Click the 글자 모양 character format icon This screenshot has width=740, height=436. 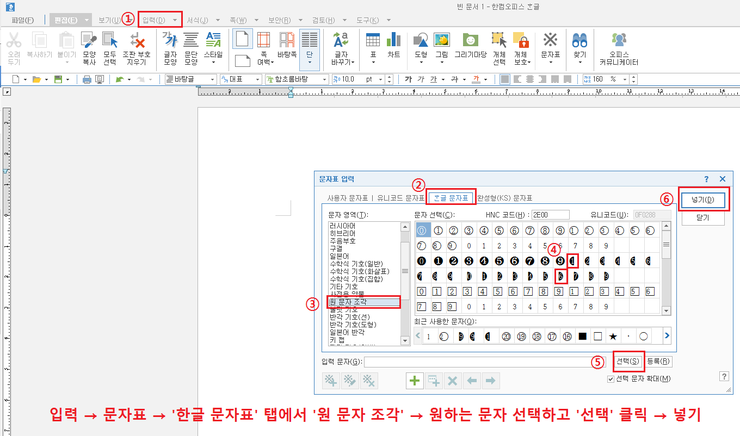click(169, 45)
